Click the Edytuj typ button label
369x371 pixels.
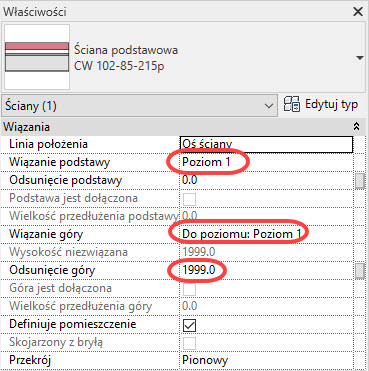coord(331,105)
